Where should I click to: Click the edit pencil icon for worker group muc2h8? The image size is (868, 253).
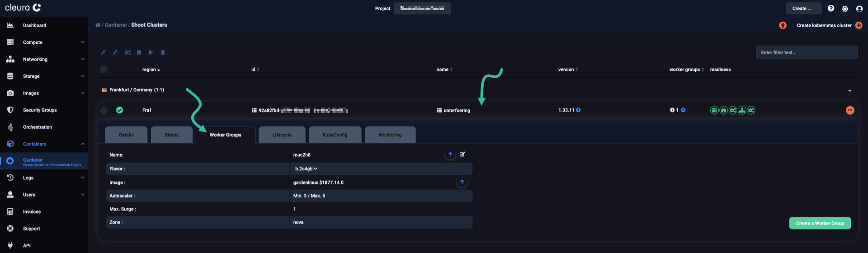tap(462, 155)
